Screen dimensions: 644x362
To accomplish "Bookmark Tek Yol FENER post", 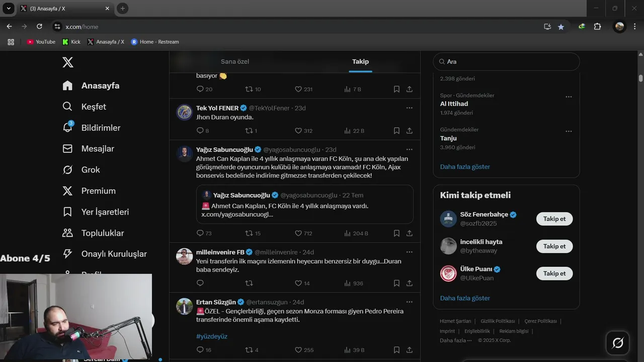I will (x=396, y=131).
